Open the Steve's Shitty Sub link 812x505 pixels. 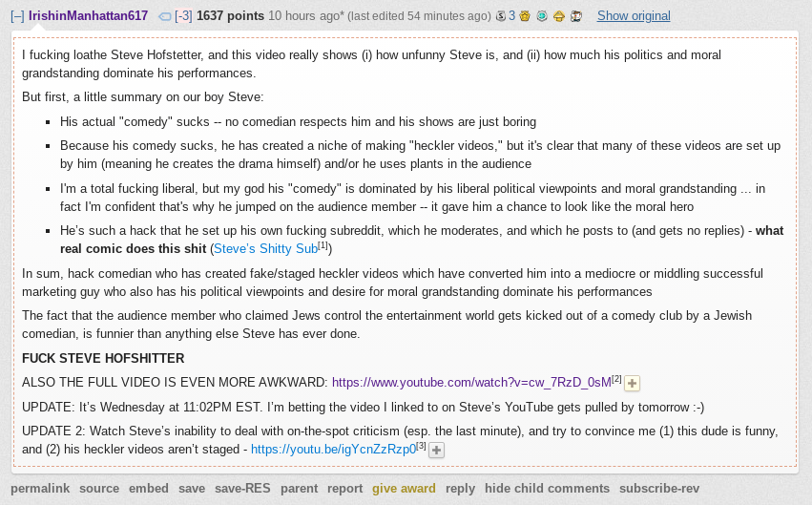point(265,248)
